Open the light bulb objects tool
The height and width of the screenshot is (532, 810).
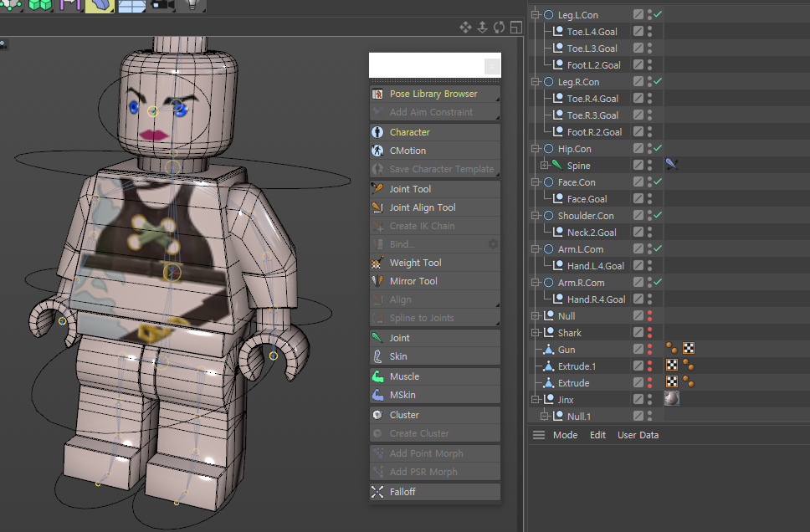click(192, 5)
